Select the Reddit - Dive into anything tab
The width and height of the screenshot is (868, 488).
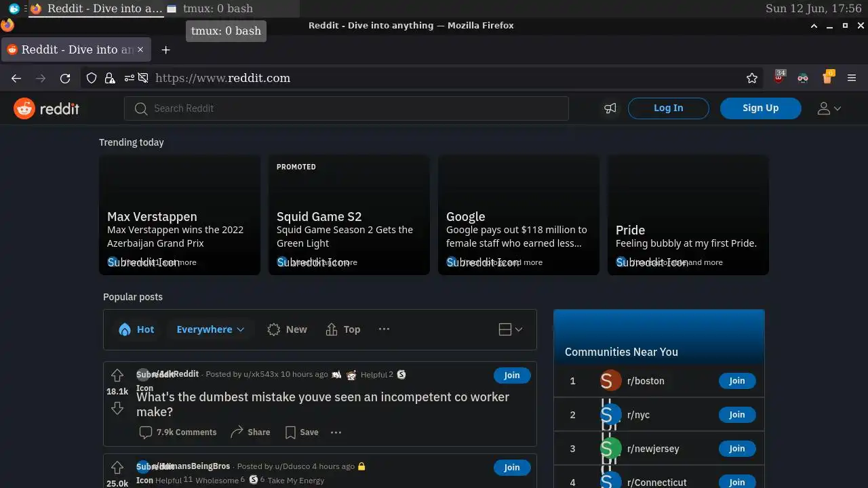[x=75, y=49]
